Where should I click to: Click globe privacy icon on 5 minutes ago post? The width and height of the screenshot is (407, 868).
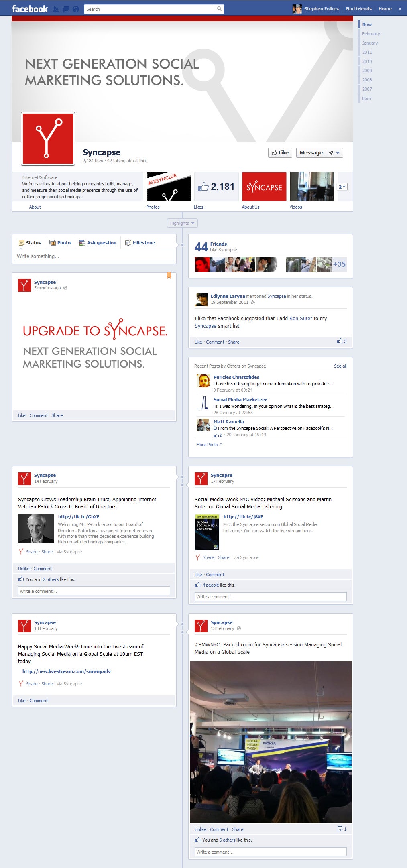click(x=65, y=288)
